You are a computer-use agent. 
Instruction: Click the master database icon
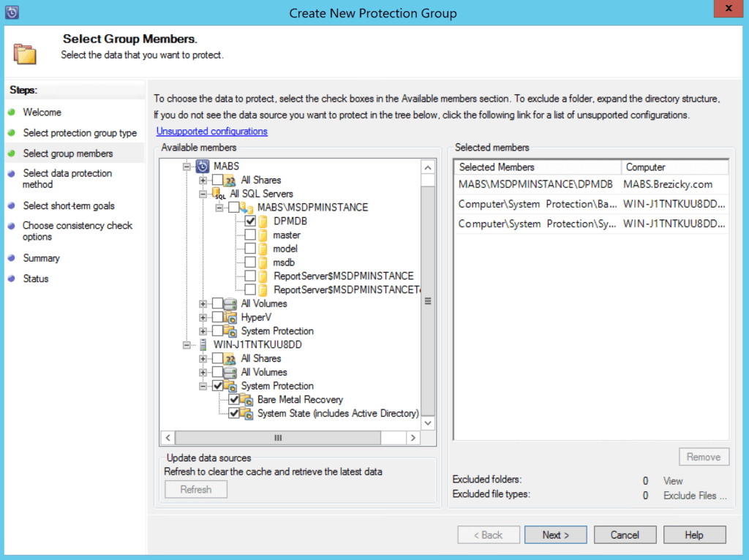point(263,235)
